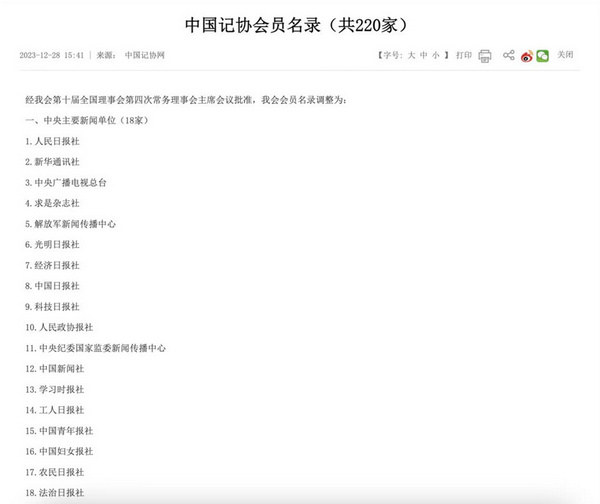This screenshot has height=504, width=600.
Task: Click the entry 10.人民政协报社
Action: (59, 327)
